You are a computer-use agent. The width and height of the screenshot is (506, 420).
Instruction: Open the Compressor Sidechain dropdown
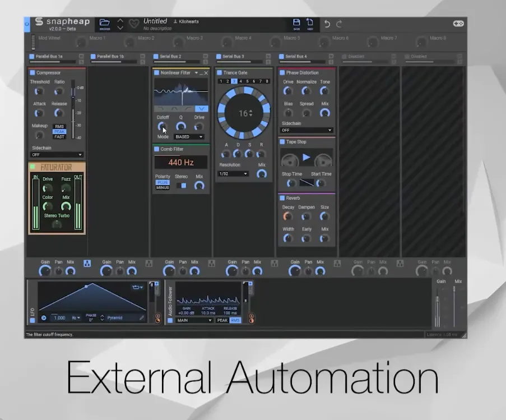click(x=57, y=155)
